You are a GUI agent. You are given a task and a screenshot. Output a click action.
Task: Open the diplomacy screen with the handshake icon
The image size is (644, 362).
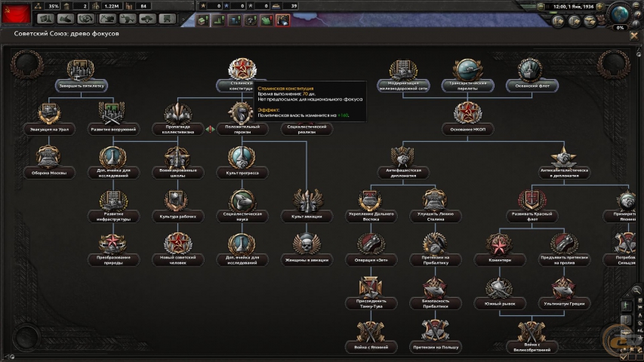65,19
